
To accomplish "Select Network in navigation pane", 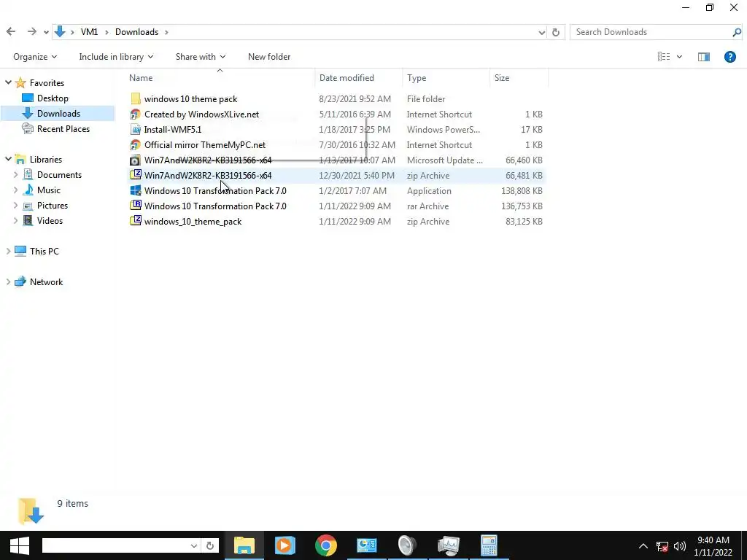I will tap(46, 282).
